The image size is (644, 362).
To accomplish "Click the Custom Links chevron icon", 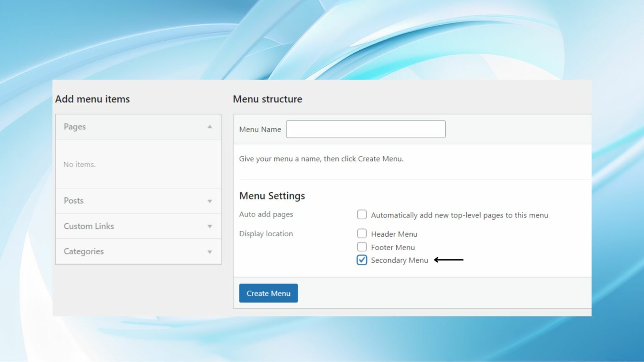I will pyautogui.click(x=210, y=226).
